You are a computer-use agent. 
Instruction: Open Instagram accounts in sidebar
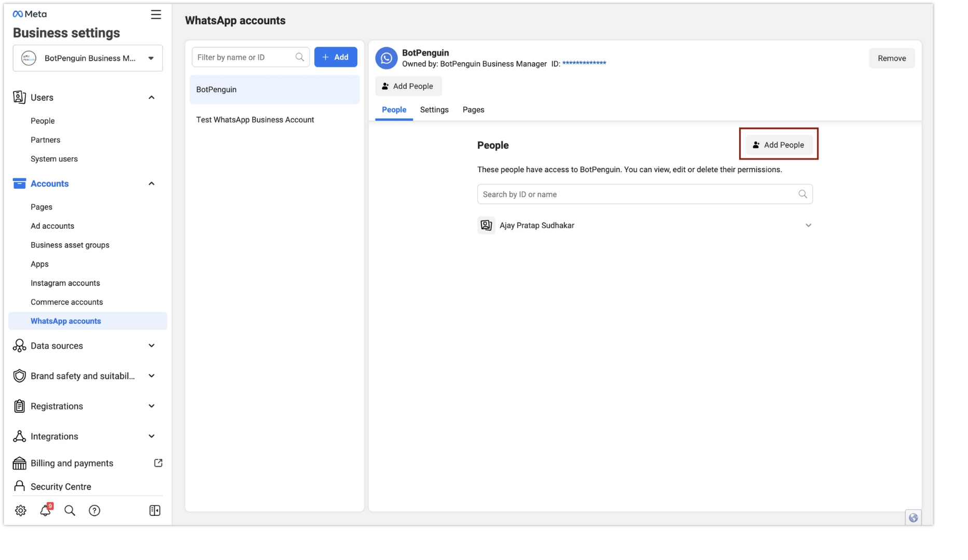tap(65, 283)
